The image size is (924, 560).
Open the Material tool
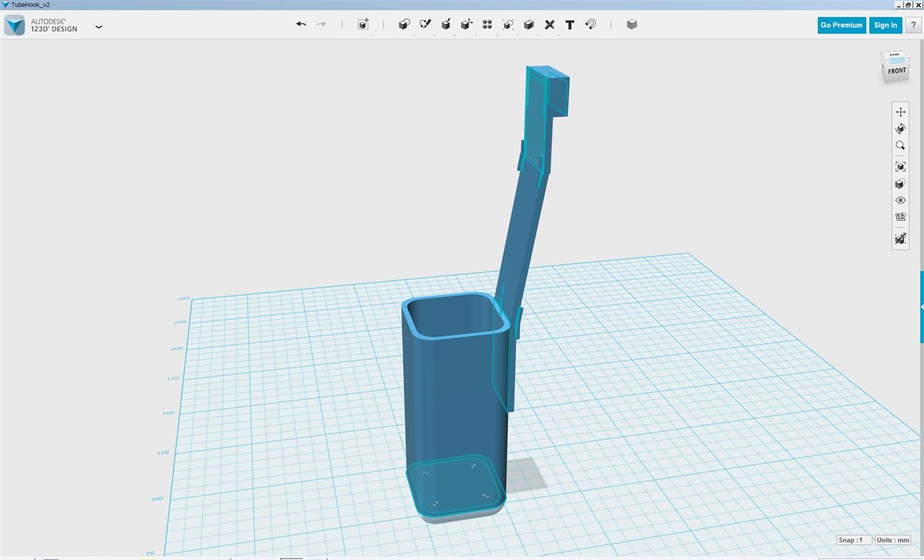click(x=632, y=25)
